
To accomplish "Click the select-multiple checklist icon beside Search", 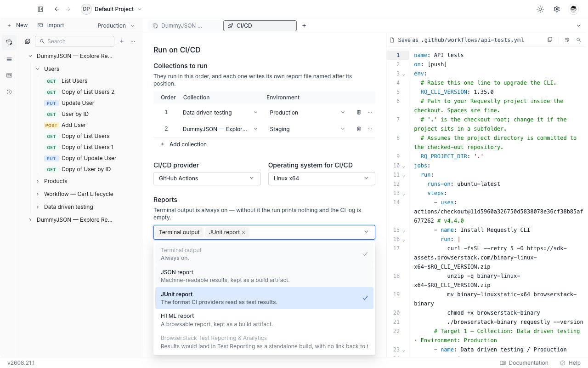I will [x=28, y=41].
